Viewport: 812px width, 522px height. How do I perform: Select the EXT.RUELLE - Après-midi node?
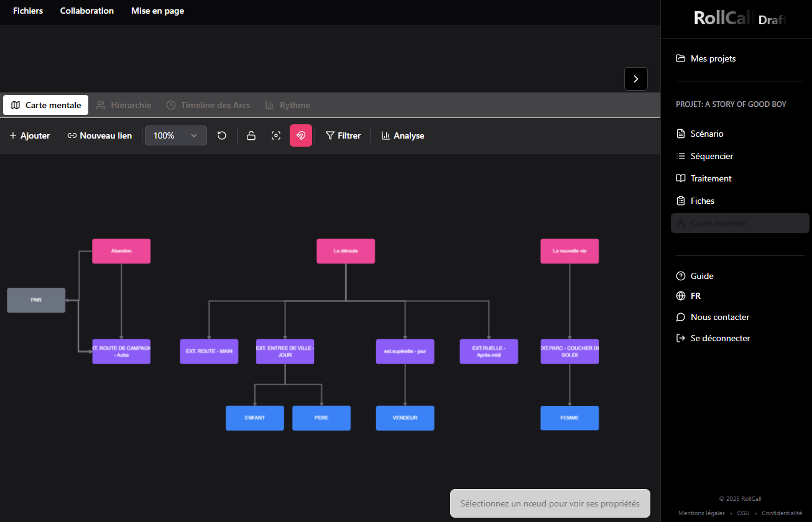489,351
